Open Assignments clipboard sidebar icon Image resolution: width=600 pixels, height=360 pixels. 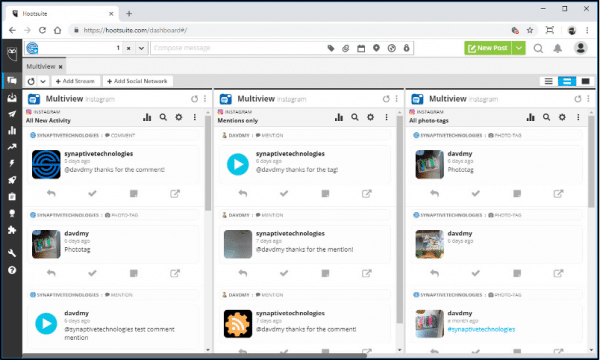point(12,197)
